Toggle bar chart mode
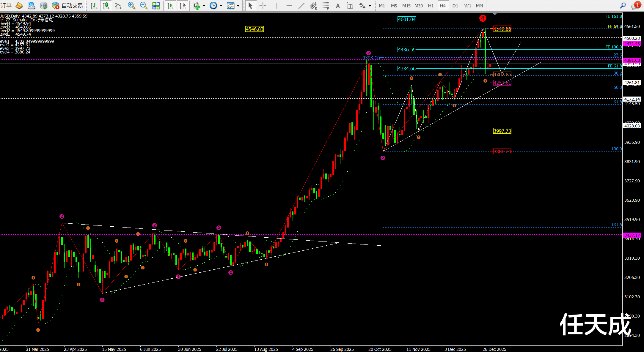Image resolution: width=644 pixels, height=352 pixels. [94, 6]
